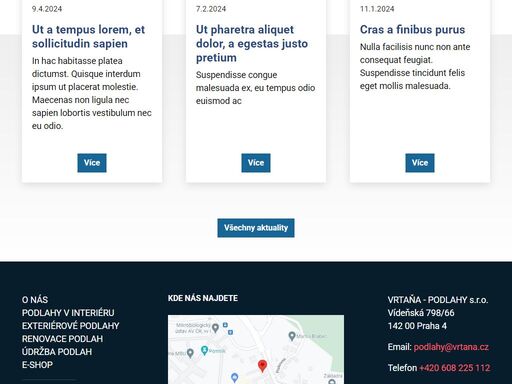Click green Pomník marker on map
This screenshot has width=512, height=384.
pyautogui.click(x=204, y=350)
